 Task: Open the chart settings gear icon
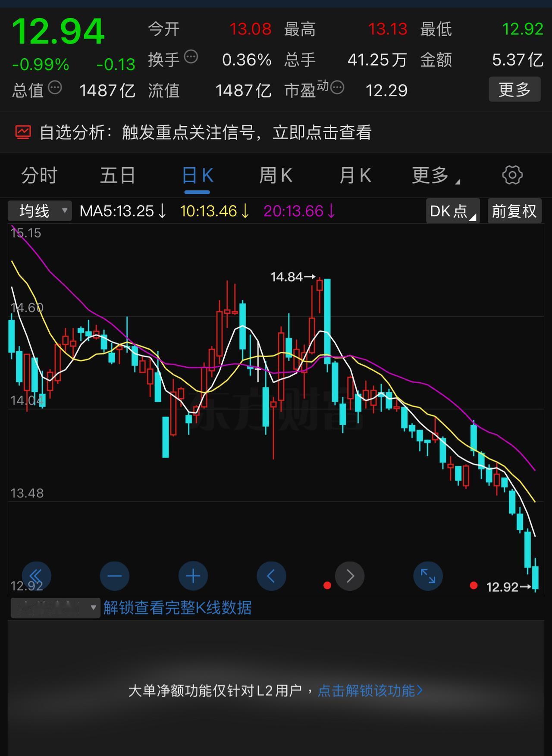(512, 175)
